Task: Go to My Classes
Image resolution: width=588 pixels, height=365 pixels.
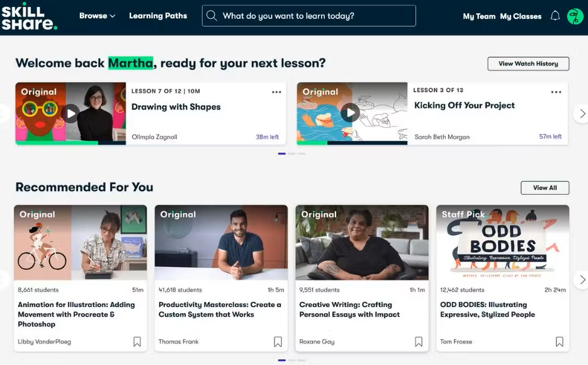Action: [x=521, y=16]
